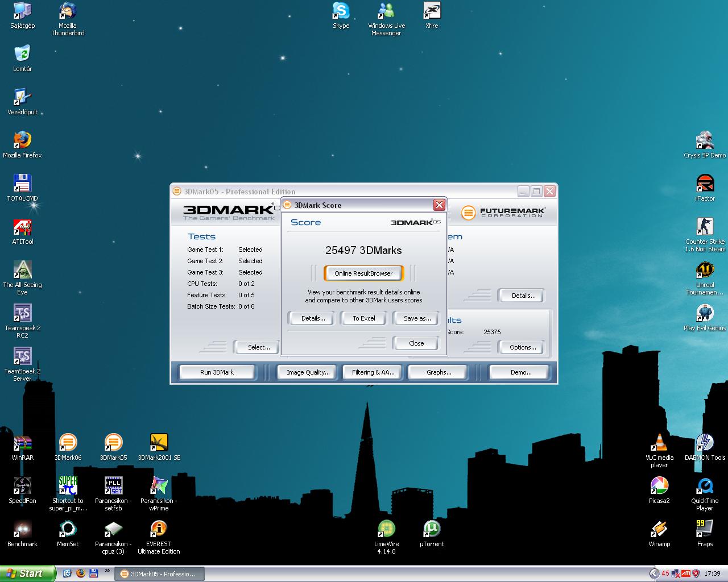Screen dimensions: 728x582
Task: Expand the quick launch chevron
Action: [107, 571]
